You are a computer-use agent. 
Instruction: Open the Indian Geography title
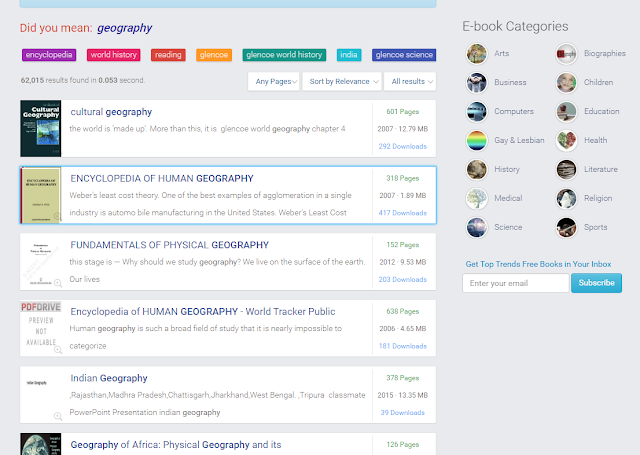109,378
